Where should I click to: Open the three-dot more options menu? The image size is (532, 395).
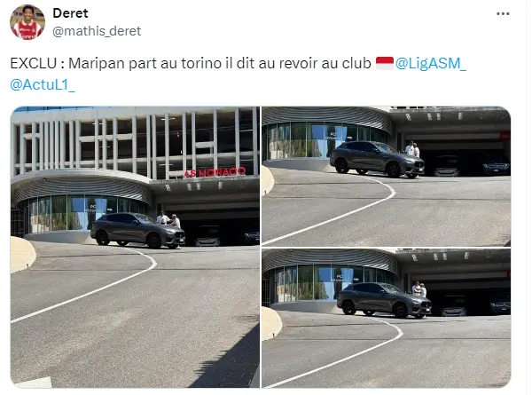click(503, 13)
